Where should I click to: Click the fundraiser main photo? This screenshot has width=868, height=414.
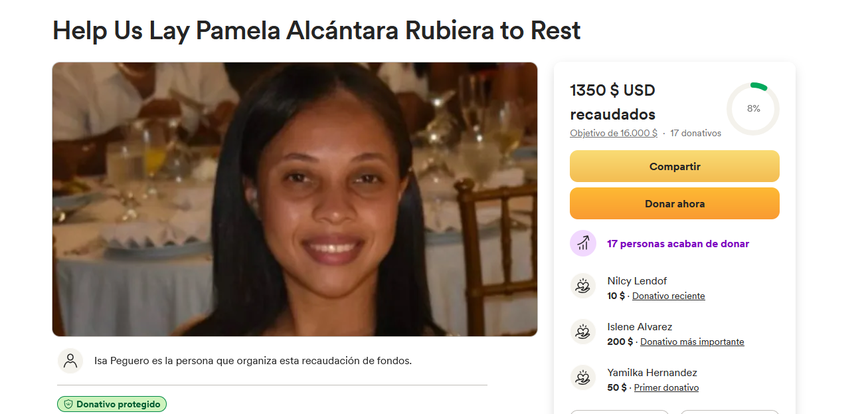295,199
